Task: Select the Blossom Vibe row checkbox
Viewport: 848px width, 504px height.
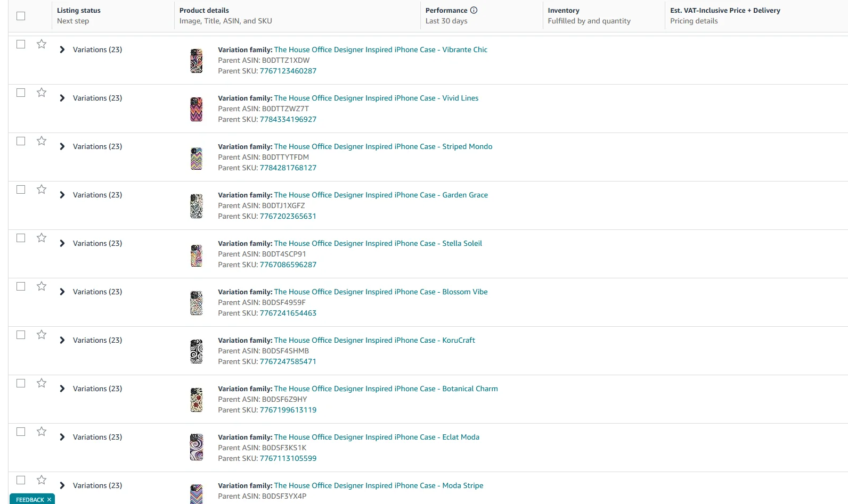Action: [x=21, y=286]
